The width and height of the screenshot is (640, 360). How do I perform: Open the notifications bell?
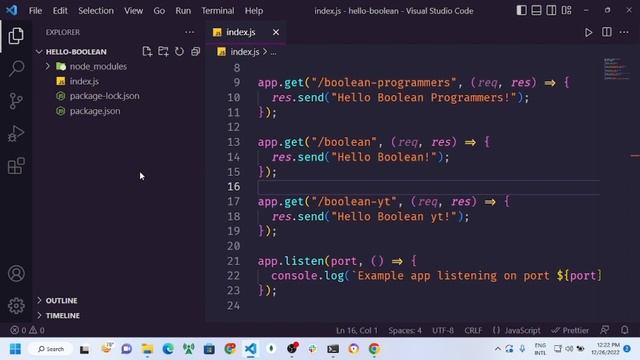pyautogui.click(x=624, y=330)
